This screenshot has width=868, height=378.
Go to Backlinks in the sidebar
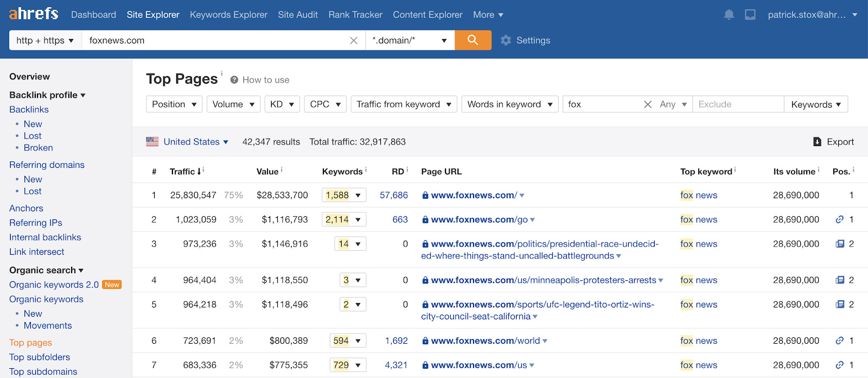(x=29, y=109)
